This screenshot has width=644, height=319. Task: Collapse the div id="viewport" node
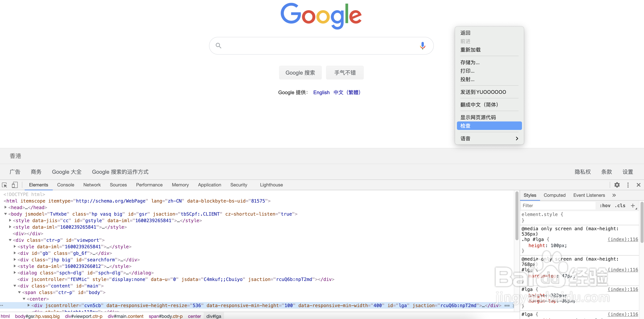(10, 240)
